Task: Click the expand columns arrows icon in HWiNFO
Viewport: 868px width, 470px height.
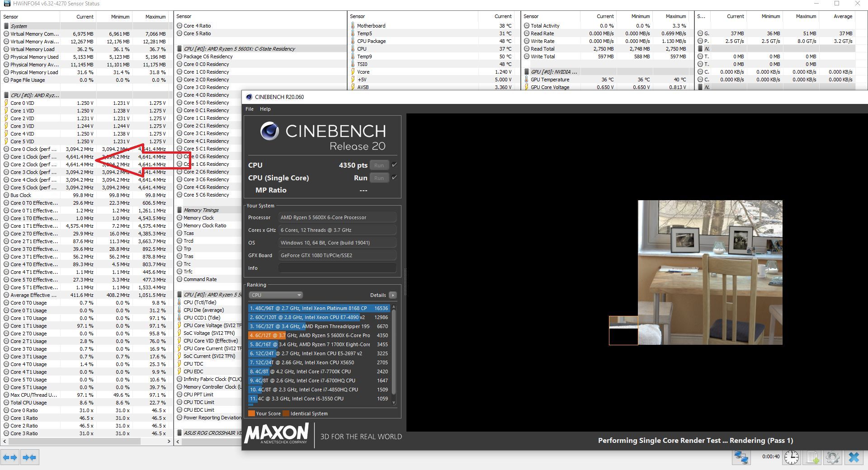Action: click(10, 457)
